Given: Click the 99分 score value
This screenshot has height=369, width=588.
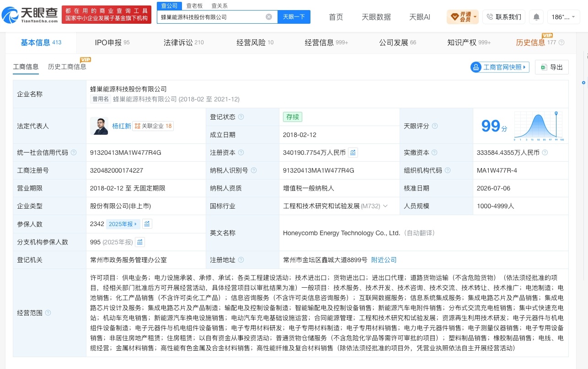Looking at the screenshot, I should [x=494, y=126].
